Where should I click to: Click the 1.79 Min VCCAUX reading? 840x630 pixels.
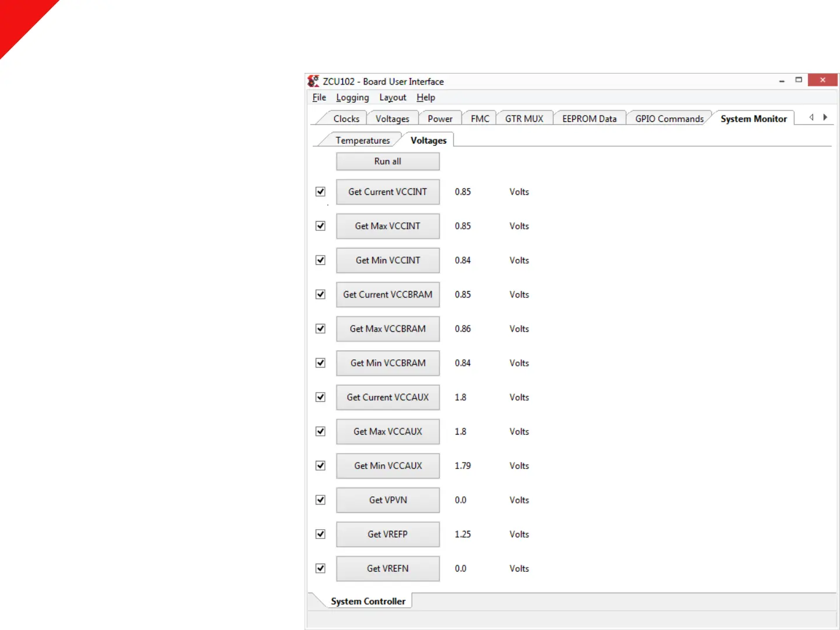click(x=463, y=466)
